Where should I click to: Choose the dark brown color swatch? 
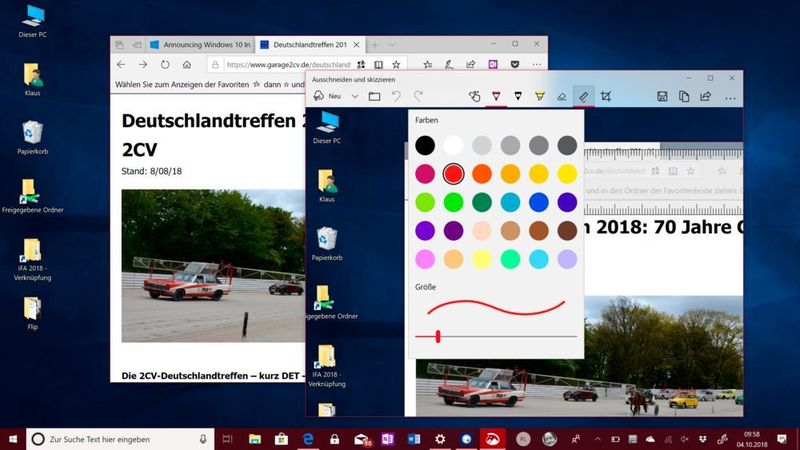(567, 231)
